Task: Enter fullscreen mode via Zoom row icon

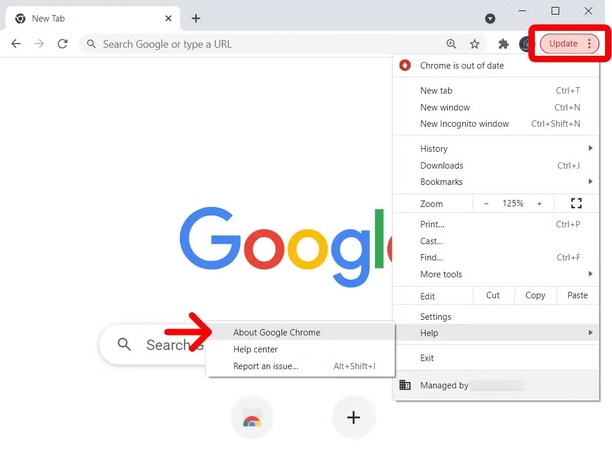Action: (x=576, y=203)
